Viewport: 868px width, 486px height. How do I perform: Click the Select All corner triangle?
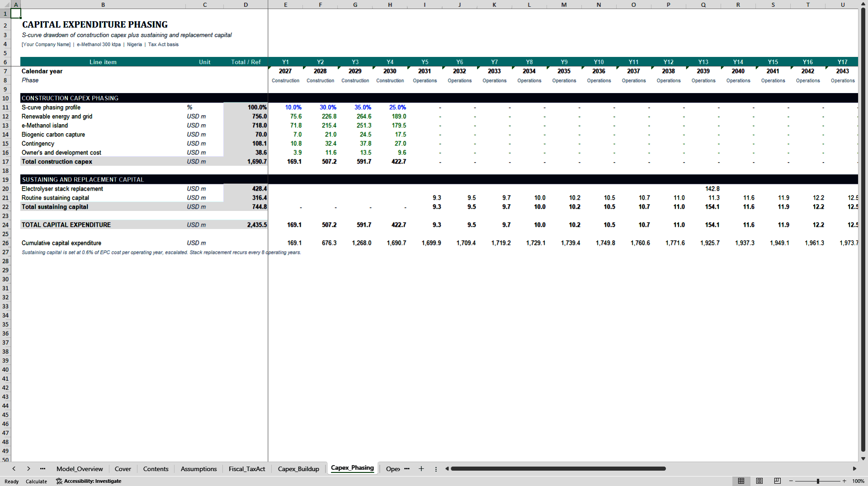click(5, 5)
